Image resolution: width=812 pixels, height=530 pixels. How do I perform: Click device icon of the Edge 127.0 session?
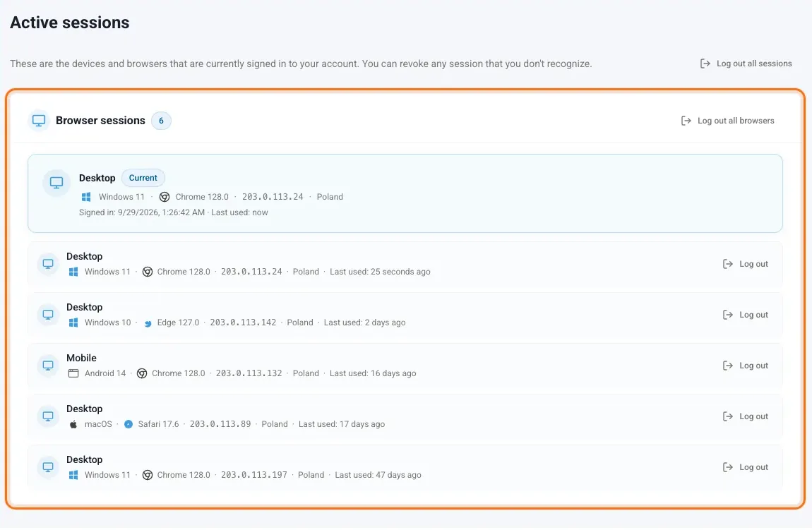48,315
